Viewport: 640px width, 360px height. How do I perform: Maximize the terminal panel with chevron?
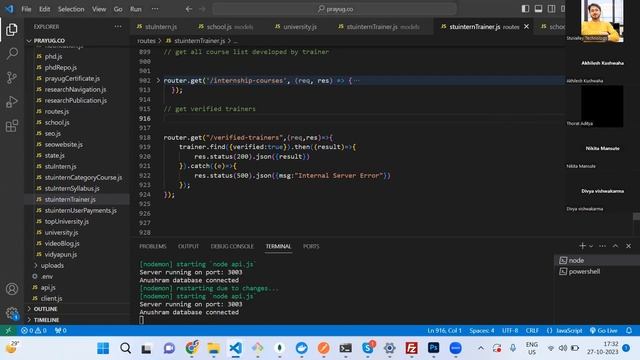[x=615, y=246]
